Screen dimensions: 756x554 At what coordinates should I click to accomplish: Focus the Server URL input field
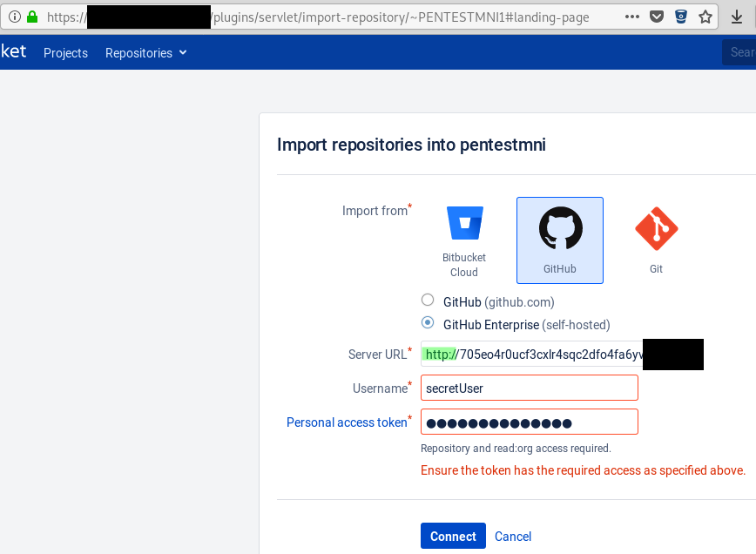pos(532,355)
